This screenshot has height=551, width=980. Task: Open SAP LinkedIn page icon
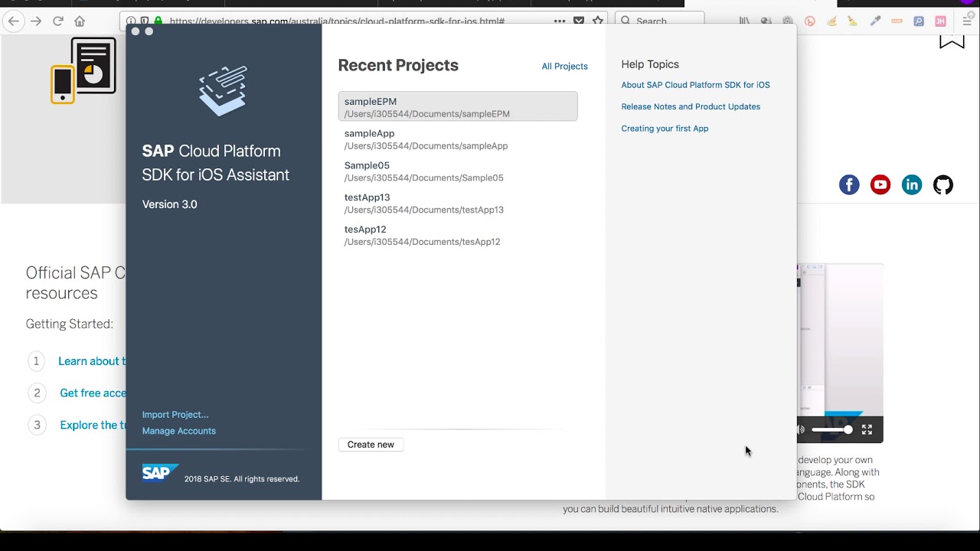[912, 184]
